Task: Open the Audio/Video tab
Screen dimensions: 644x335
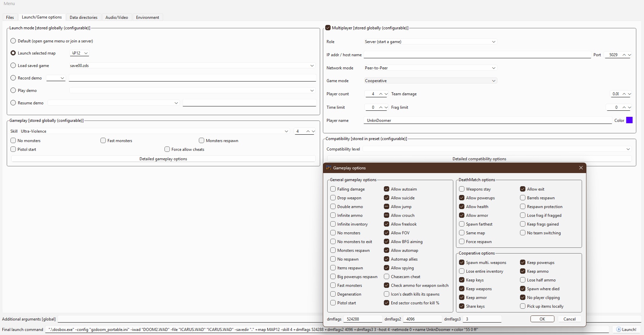Action: (117, 18)
